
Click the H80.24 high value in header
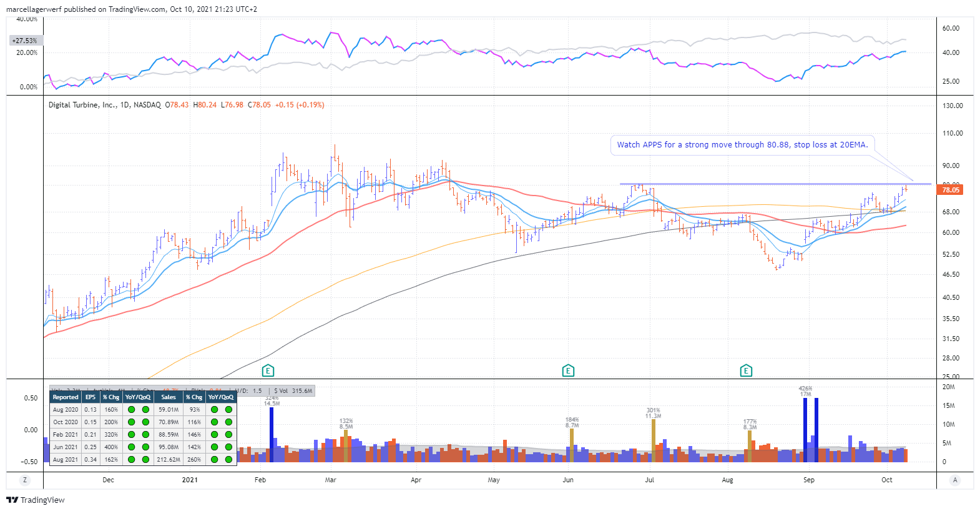click(205, 105)
